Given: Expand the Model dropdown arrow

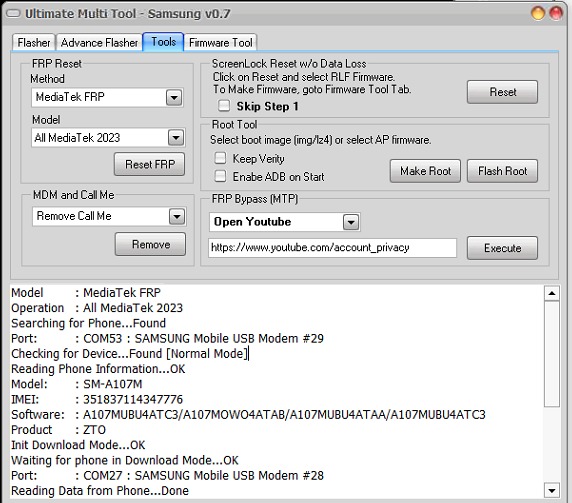Looking at the screenshot, I should coord(176,138).
